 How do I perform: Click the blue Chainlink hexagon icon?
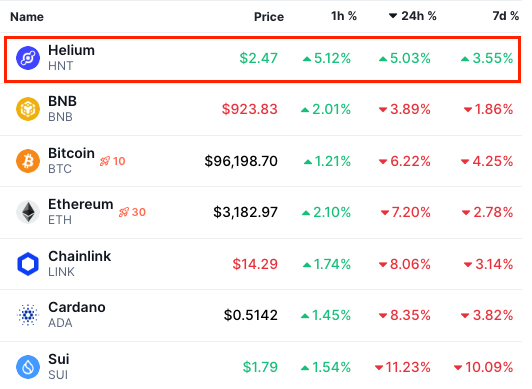tap(28, 264)
